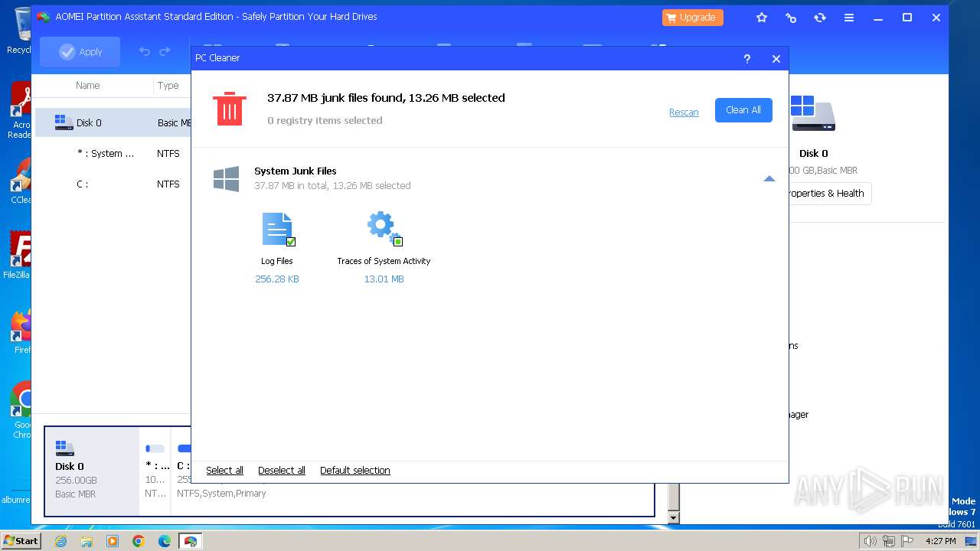This screenshot has width=980, height=551.
Task: Open the FileZilla desktop shortcut
Action: 20,255
